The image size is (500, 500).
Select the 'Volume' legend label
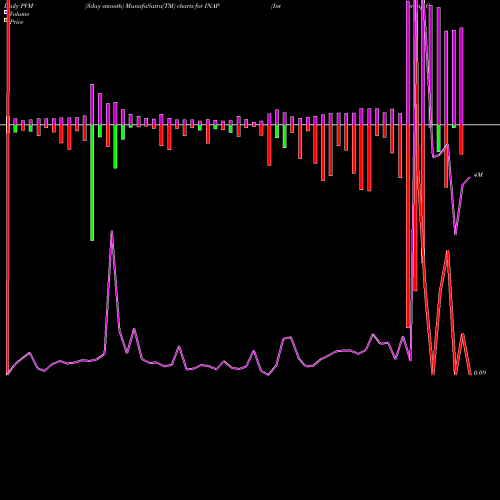tap(19, 14)
